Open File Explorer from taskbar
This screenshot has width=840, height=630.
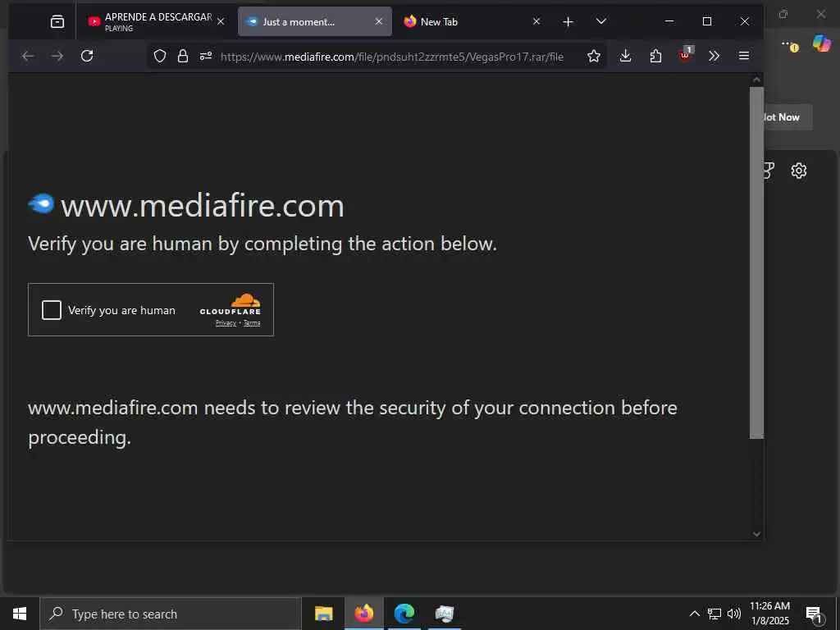(323, 614)
